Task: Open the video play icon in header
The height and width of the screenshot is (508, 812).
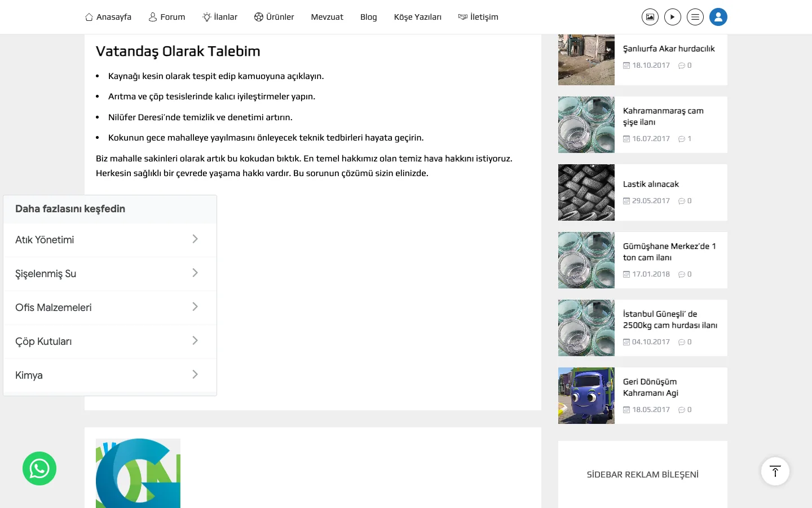Action: (x=673, y=17)
